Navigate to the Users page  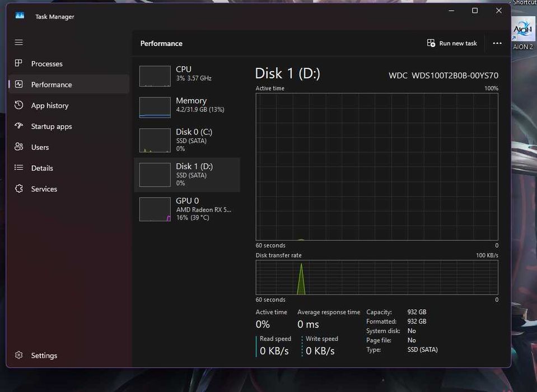point(69,147)
